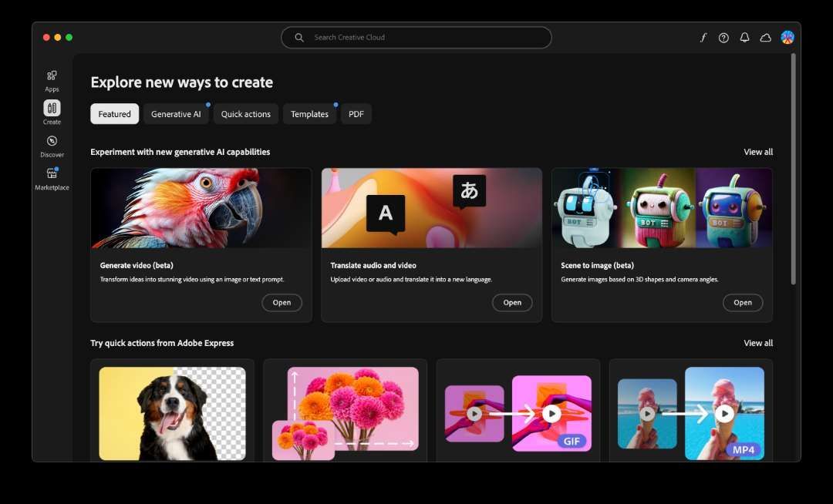The image size is (833, 504).
Task: Open Generate video (beta)
Action: 282,303
